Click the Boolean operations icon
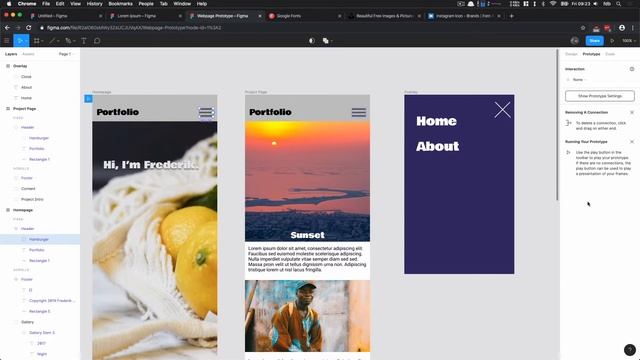This screenshot has height=360, width=640. (x=325, y=41)
